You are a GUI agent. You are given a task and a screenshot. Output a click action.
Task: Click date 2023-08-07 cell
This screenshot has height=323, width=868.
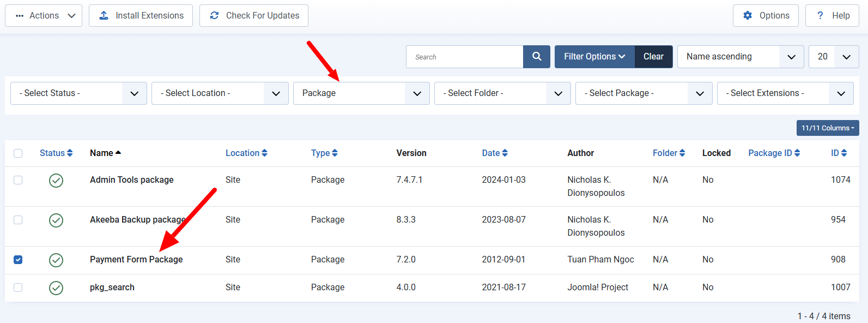point(504,220)
